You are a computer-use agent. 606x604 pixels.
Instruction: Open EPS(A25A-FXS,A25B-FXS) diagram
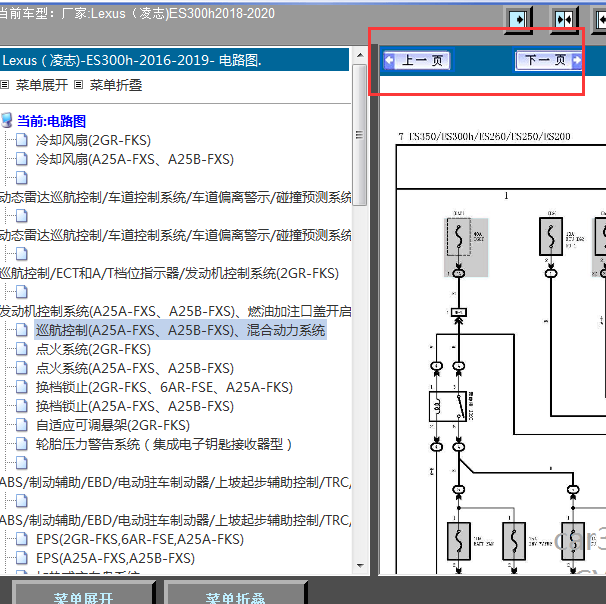115,558
